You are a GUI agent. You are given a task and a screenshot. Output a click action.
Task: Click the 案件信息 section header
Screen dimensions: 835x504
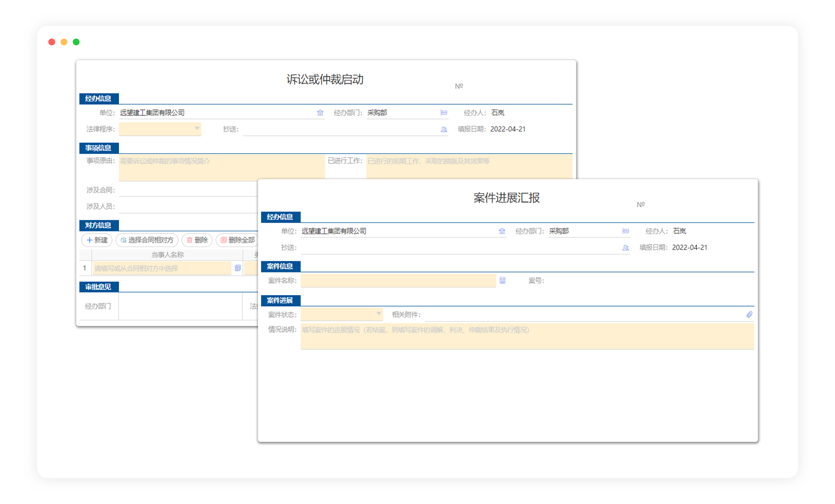281,266
